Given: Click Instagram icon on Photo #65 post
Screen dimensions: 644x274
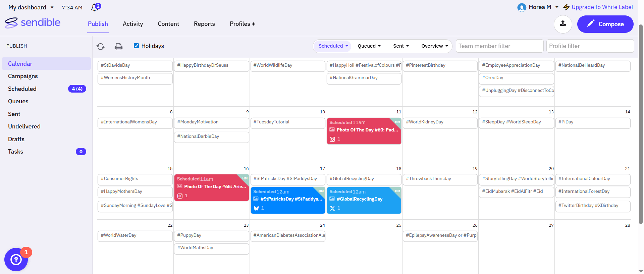Looking at the screenshot, I should point(180,196).
